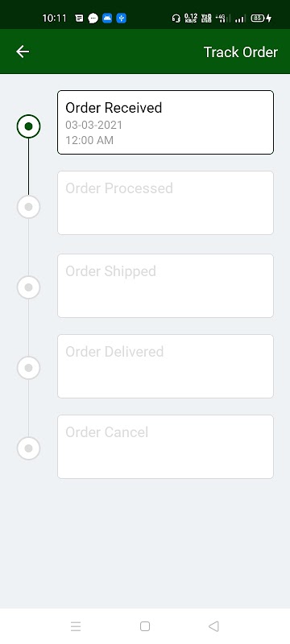The image size is (290, 644).
Task: Select the Order Received step indicator
Action: 28,126
